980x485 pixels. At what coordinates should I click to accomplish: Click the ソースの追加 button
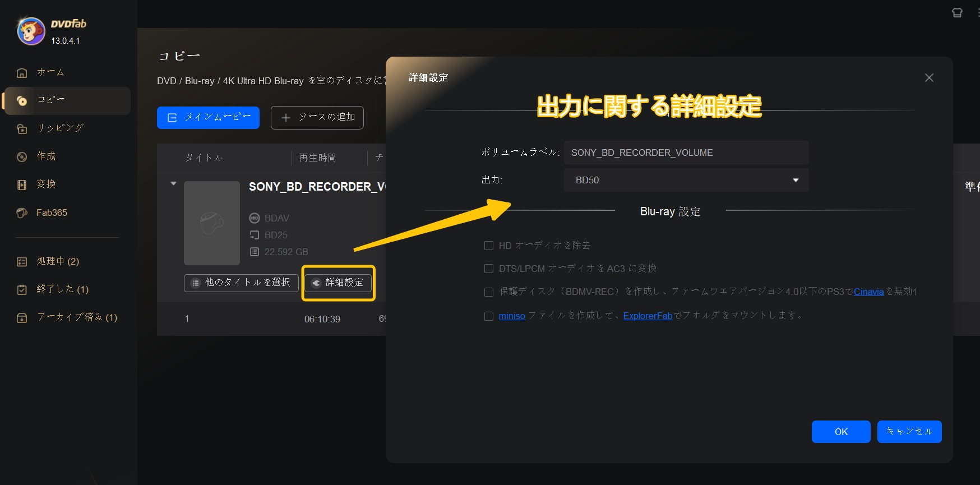(317, 118)
